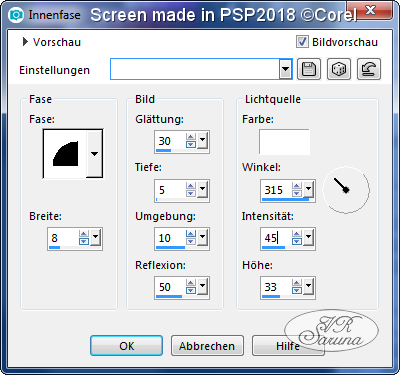Screen dimensions: 400x375
Task: Decrease Winkel with the down arrow
Action: tap(297, 194)
